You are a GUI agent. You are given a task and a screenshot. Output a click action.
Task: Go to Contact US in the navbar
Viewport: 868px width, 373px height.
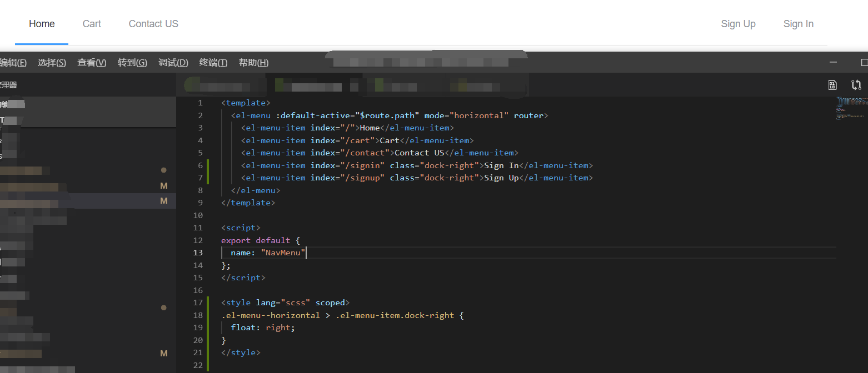tap(153, 24)
